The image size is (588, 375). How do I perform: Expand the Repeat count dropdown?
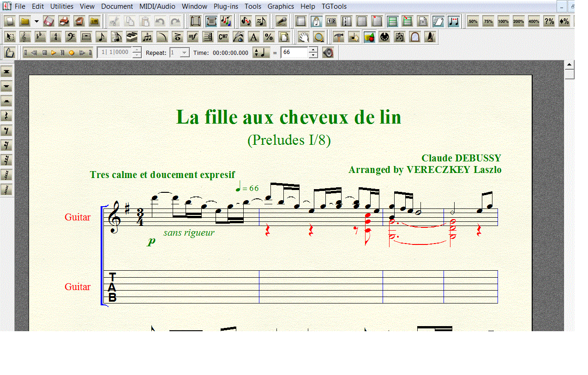coord(185,53)
